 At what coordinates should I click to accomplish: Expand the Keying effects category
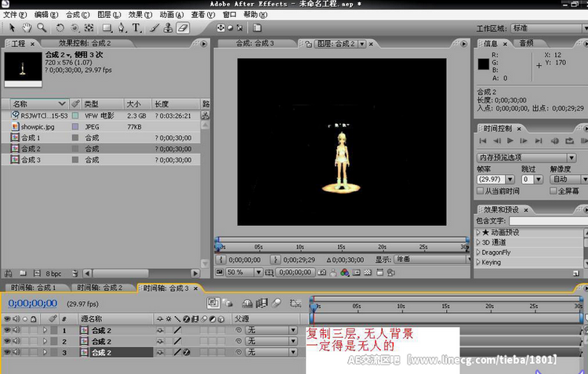[x=478, y=263]
